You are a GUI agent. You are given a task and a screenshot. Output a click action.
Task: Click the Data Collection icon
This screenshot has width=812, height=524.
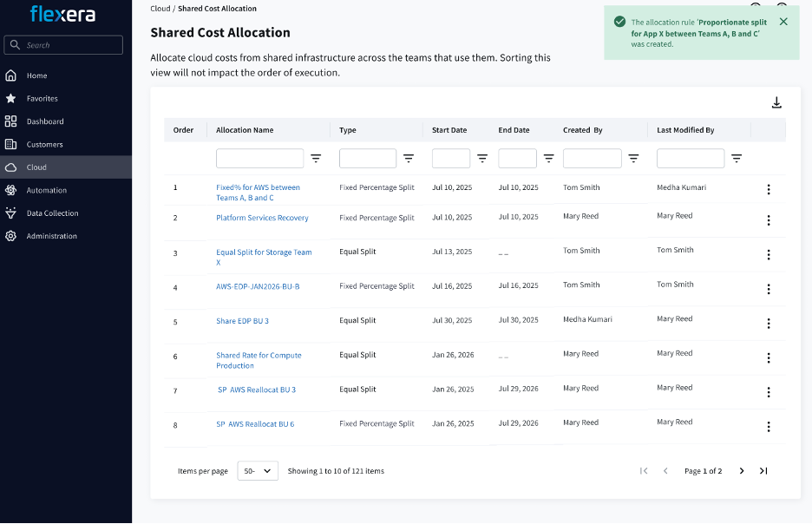coord(11,213)
